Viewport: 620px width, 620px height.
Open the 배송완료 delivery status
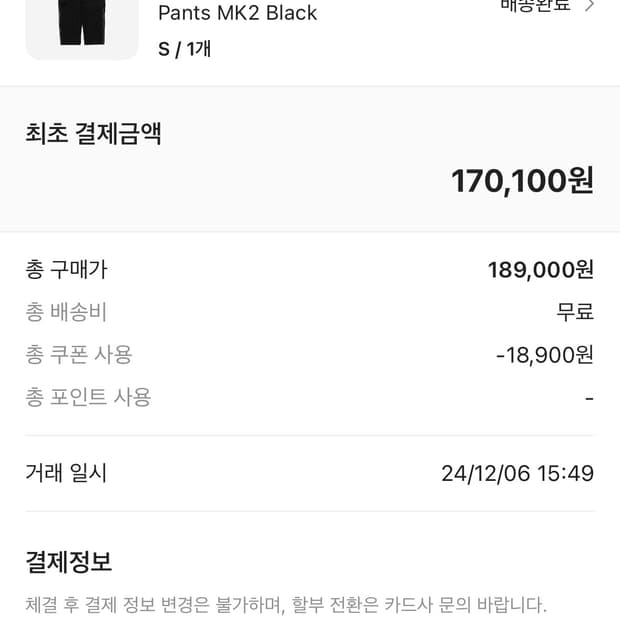(535, 6)
